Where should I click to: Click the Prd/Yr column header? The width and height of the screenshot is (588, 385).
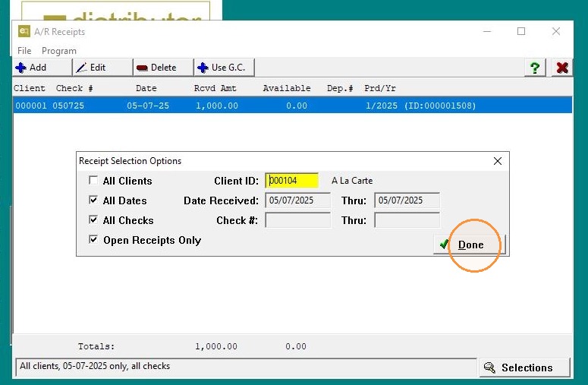(x=380, y=88)
